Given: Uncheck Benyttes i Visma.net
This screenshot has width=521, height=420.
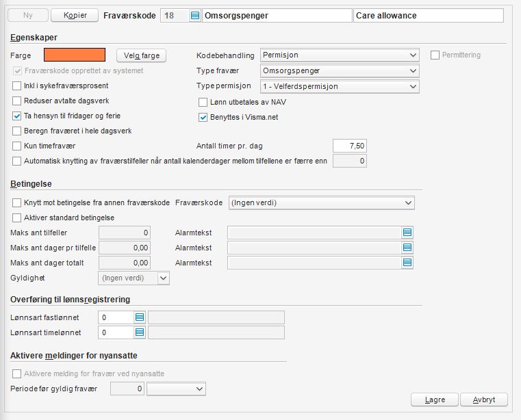Looking at the screenshot, I should [x=203, y=117].
